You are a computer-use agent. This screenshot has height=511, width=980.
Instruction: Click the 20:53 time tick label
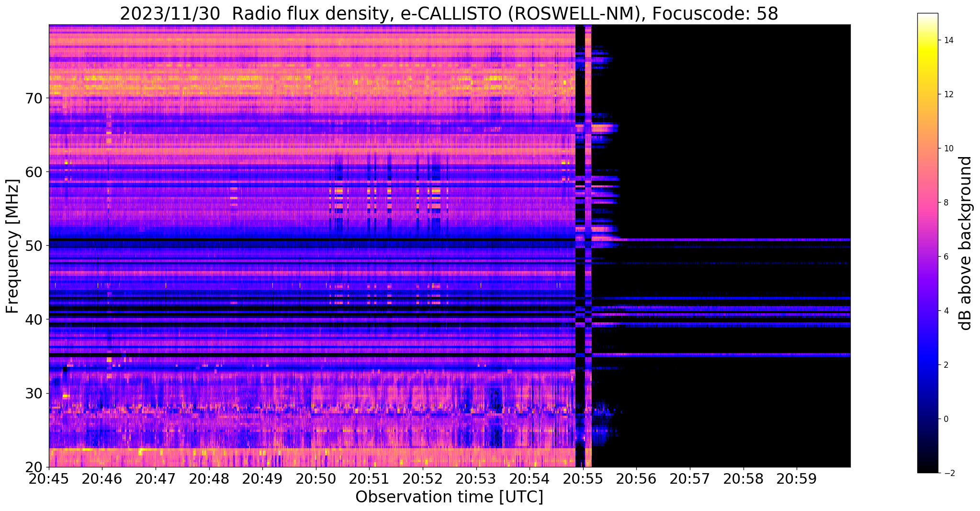pyautogui.click(x=476, y=478)
